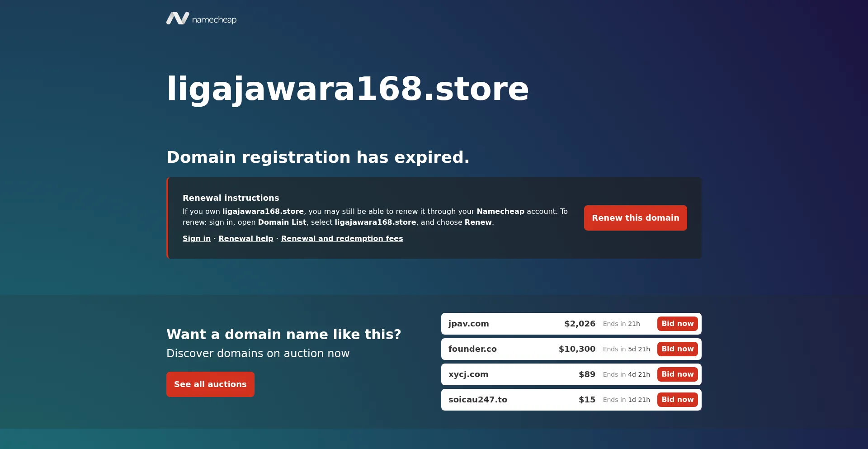Image resolution: width=868 pixels, height=449 pixels.
Task: Click the namecheap wordmark text
Action: click(214, 19)
